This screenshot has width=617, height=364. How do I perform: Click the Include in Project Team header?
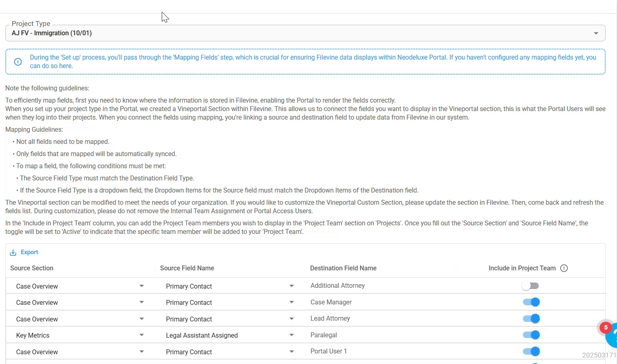coord(522,268)
